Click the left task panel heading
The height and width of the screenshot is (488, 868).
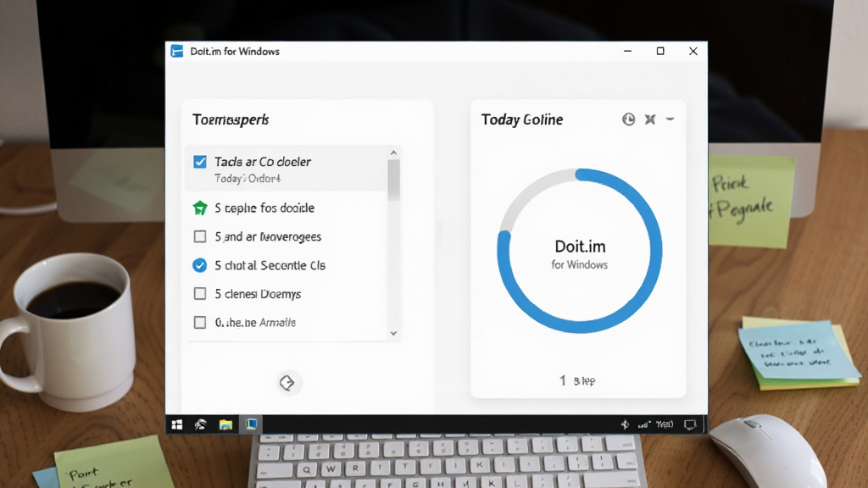pos(231,119)
